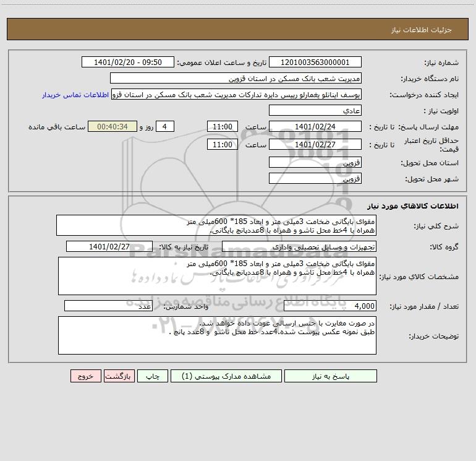Screen dimensions: 476x461
Task: Click the label 'شماره نیاز:'
Action: (x=441, y=63)
